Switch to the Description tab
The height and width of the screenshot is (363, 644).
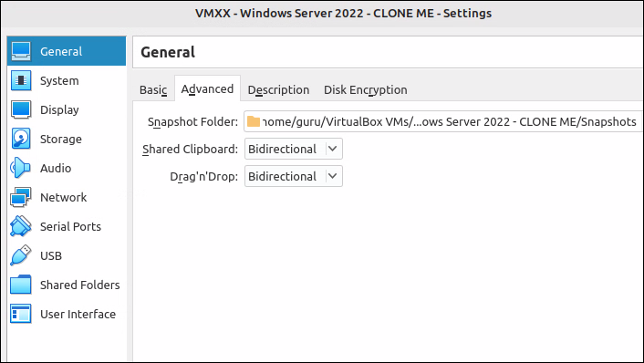point(278,89)
